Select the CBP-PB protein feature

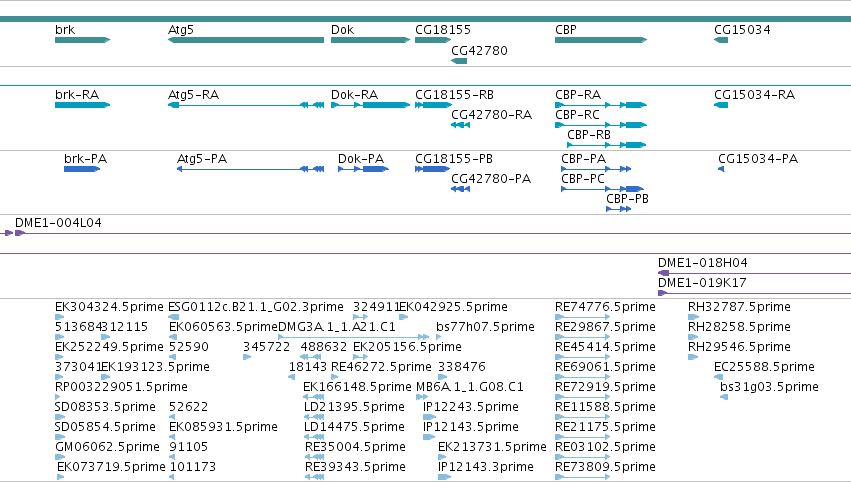[619, 209]
